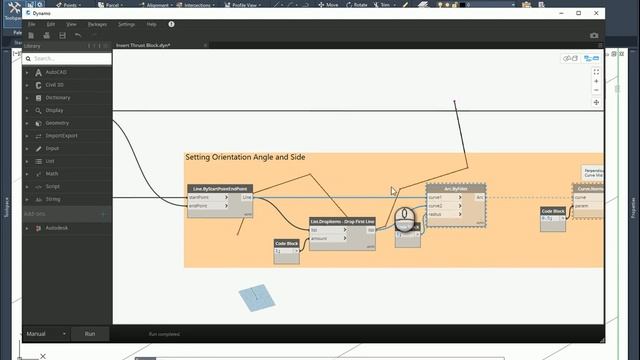
Task: Select the Arc.ByFillet node header
Action: coord(456,189)
